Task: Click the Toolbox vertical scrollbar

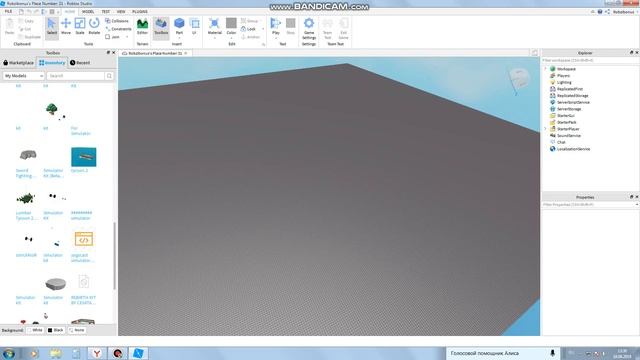Action: 114,256
